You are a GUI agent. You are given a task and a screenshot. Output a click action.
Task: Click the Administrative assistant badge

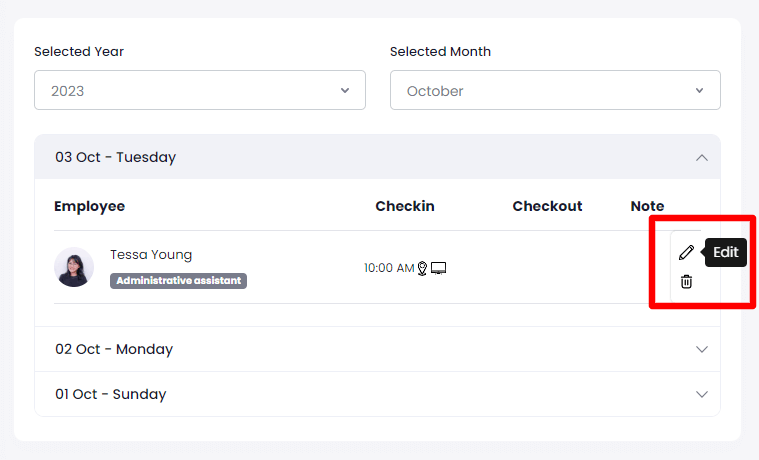pos(178,281)
